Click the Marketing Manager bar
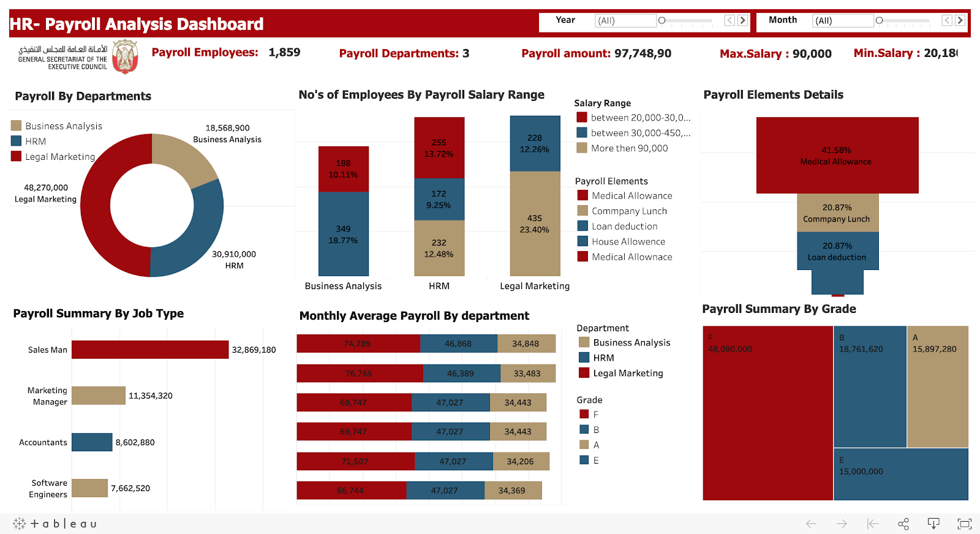980x534 pixels. point(99,396)
